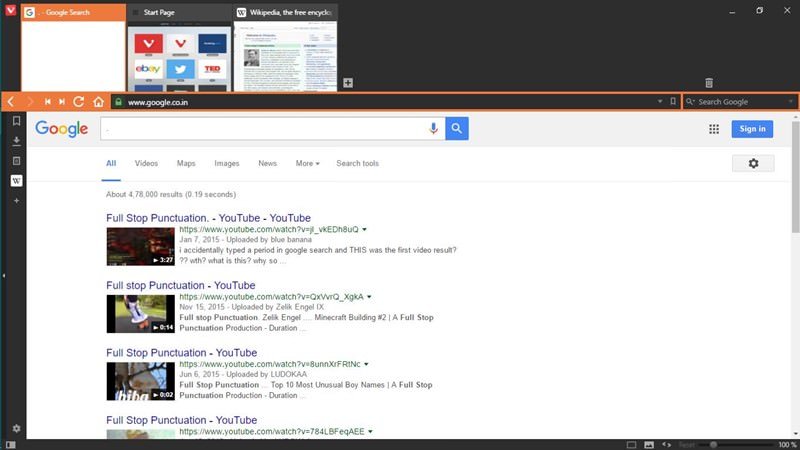Viewport: 800px width, 450px height.
Task: Click the Start Page tab thumbnail preview
Action: click(x=179, y=59)
